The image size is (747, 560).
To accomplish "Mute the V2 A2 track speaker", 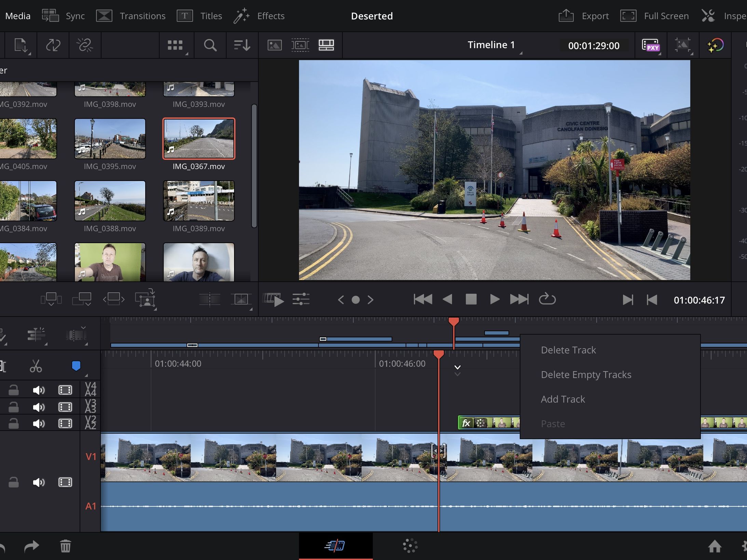I will [39, 424].
